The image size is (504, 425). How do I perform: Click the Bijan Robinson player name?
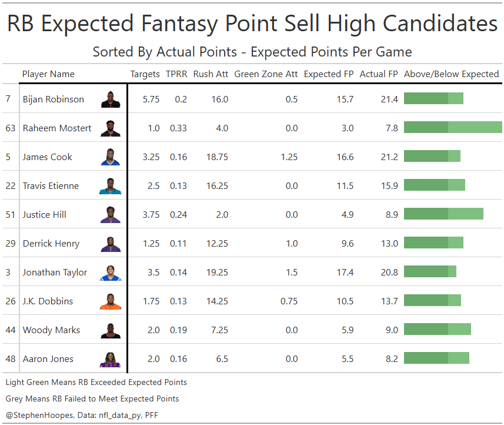pyautogui.click(x=54, y=99)
